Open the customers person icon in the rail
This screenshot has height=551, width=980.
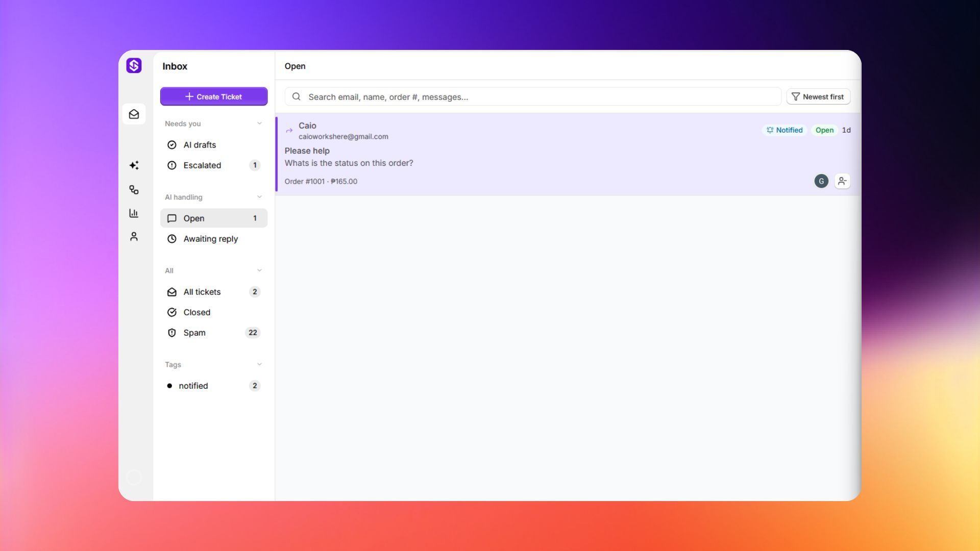[134, 237]
